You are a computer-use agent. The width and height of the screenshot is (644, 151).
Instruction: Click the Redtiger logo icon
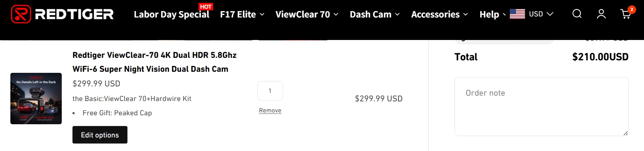pos(21,14)
